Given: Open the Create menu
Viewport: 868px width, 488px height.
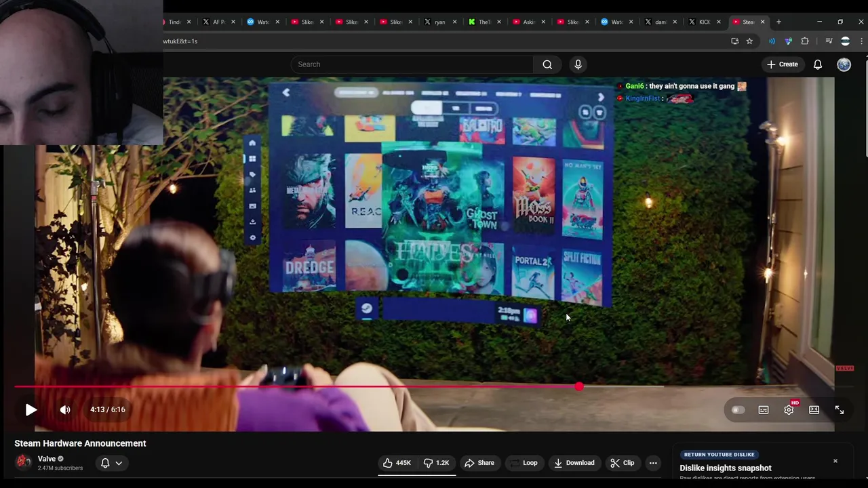Looking at the screenshot, I should click(x=782, y=64).
